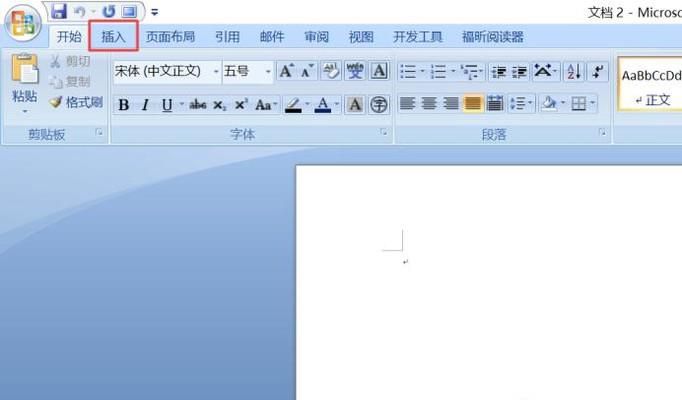Apply phonetic guide (拼音指南)
This screenshot has height=400, width=682.
355,71
